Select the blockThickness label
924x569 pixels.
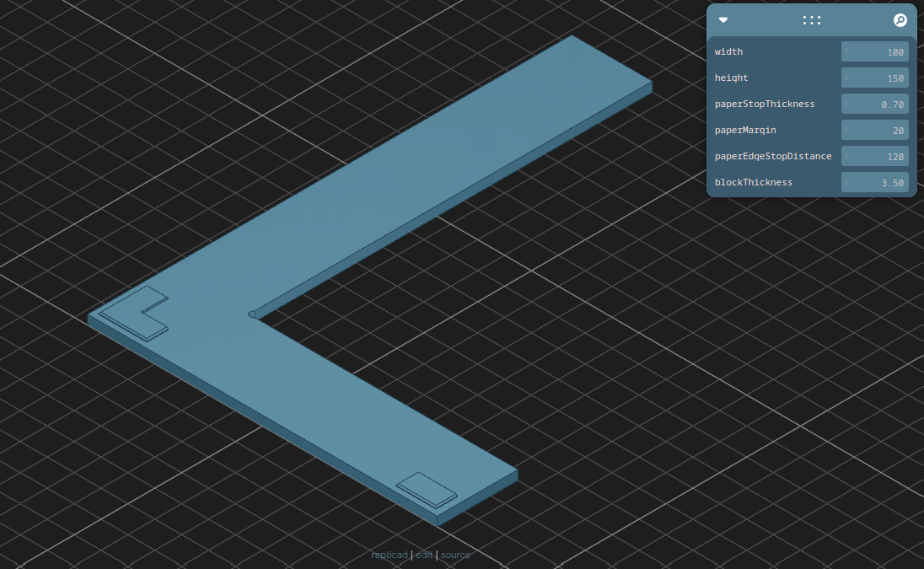click(753, 183)
